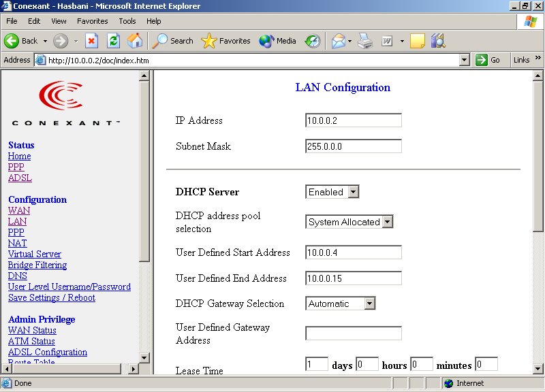Open the History clock icon

click(313, 41)
